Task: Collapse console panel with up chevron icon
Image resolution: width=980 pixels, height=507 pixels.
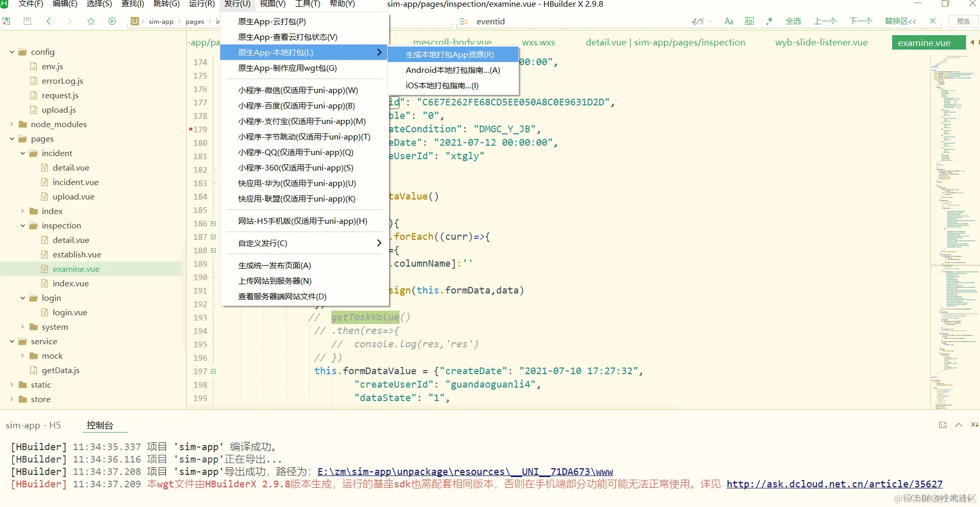Action: pos(959,425)
